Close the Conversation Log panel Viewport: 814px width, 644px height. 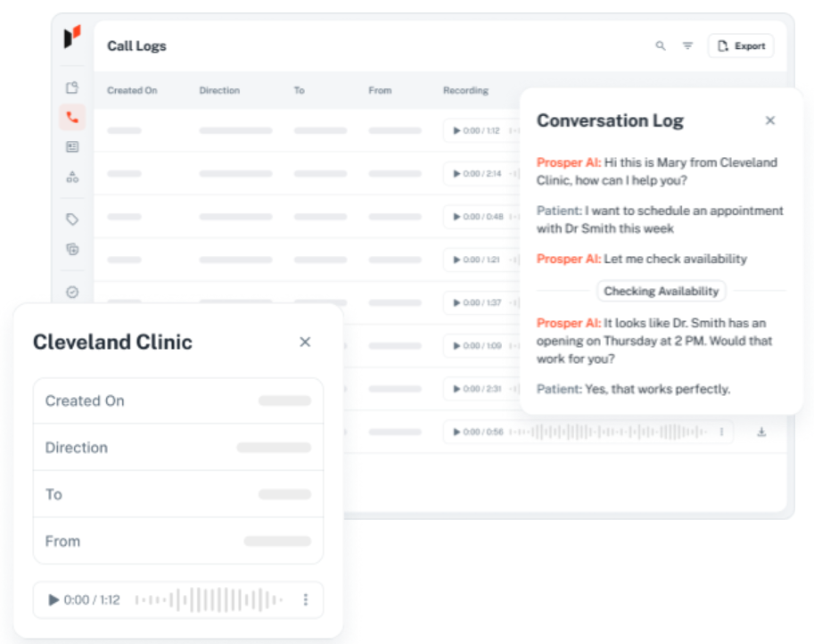[770, 120]
